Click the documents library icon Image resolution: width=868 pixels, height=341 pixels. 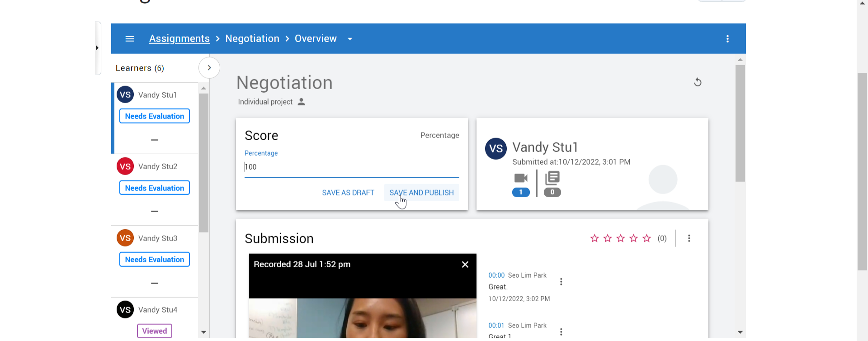[x=552, y=178]
